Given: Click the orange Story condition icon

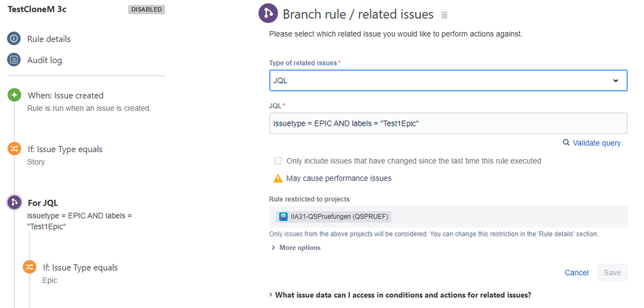Looking at the screenshot, I should click(x=14, y=149).
